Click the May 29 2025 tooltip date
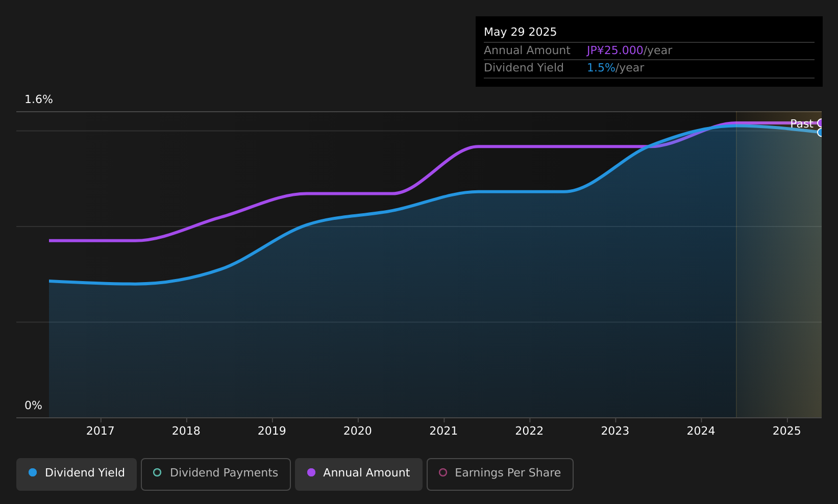 (x=520, y=32)
